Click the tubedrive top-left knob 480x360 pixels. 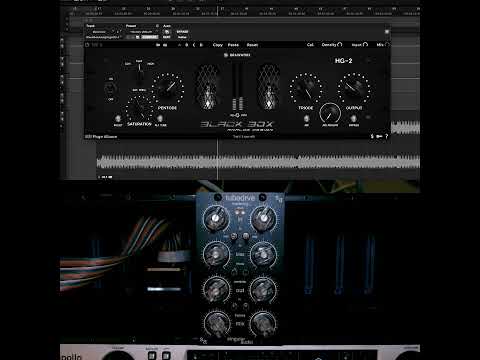click(x=216, y=218)
